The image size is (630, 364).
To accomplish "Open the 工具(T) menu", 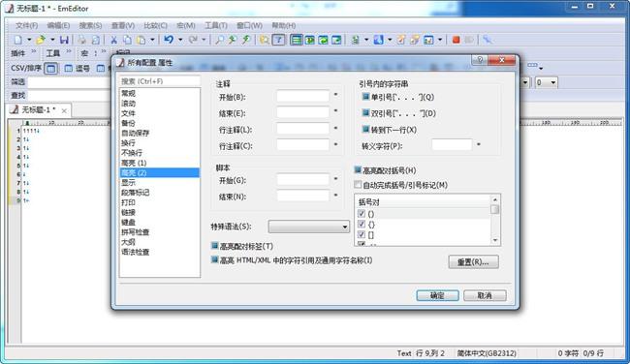I will pos(216,25).
